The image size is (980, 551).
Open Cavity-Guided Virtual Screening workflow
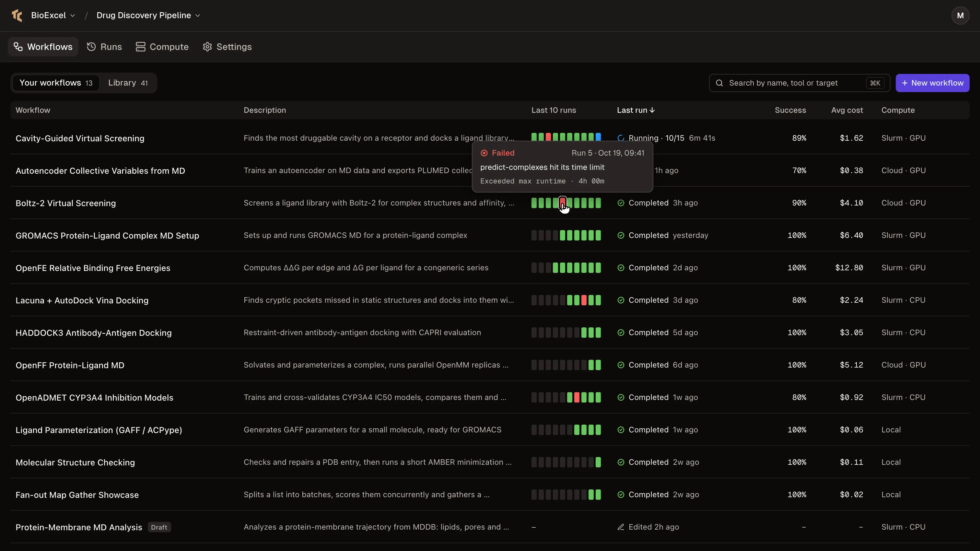click(80, 138)
